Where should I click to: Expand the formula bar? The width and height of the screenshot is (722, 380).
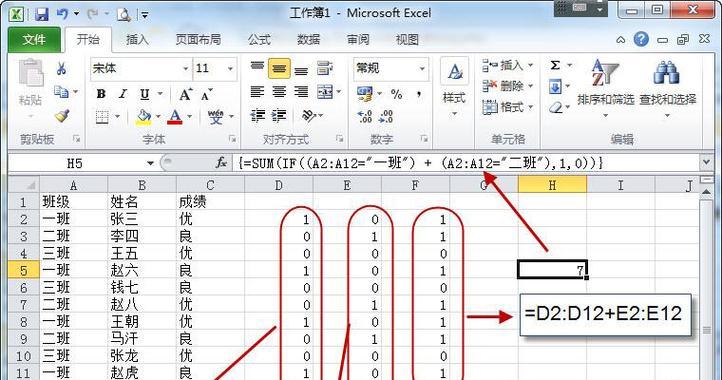click(706, 162)
